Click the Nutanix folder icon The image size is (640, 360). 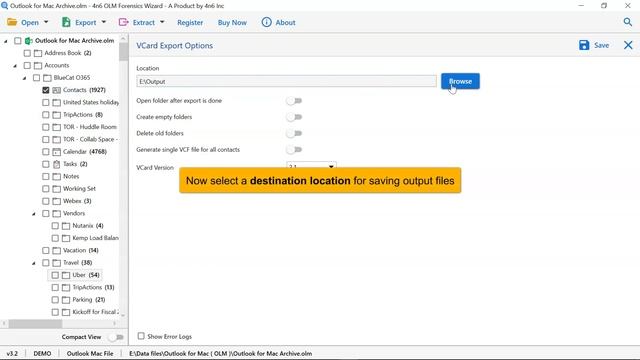(66, 226)
